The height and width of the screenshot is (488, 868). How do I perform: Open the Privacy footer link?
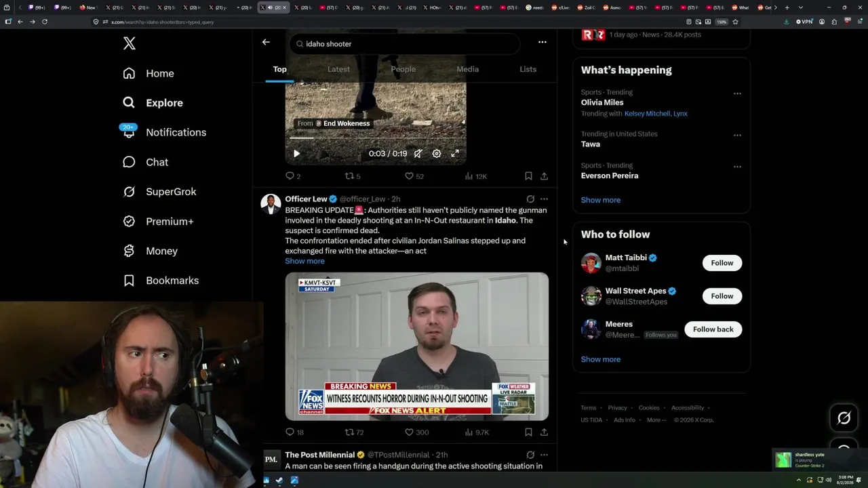(x=617, y=408)
